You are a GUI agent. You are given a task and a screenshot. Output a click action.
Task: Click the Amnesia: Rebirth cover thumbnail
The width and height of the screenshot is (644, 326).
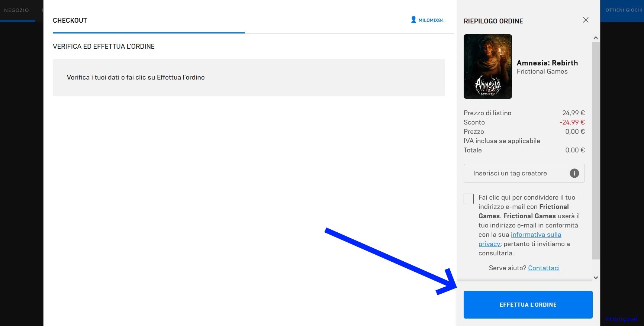pyautogui.click(x=487, y=67)
